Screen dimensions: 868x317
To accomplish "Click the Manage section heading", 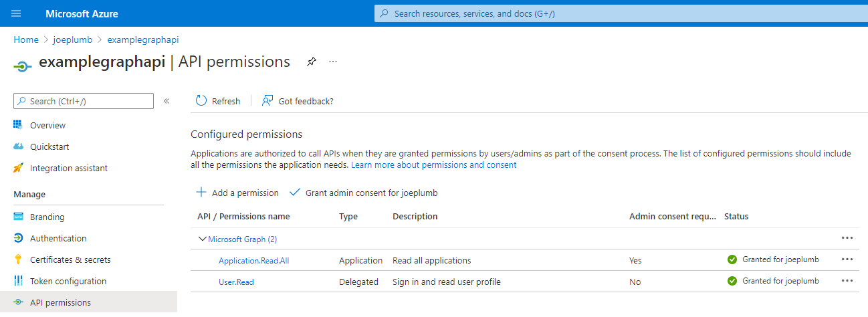I will 29,195.
